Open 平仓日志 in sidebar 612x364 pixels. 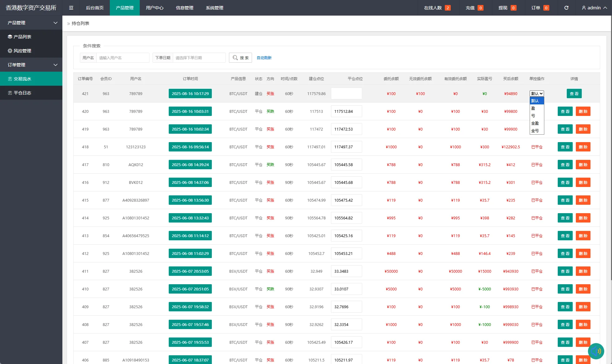click(x=22, y=93)
